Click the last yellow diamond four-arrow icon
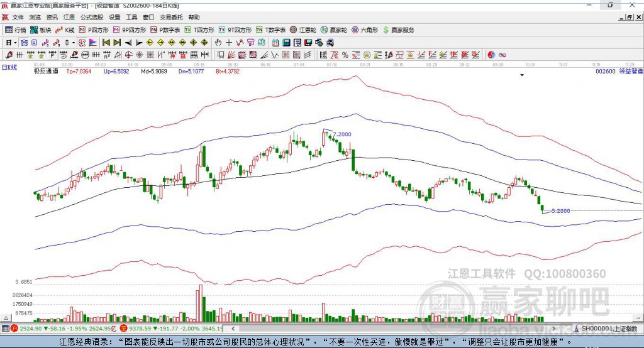This screenshot has width=644, height=348. tap(204, 43)
